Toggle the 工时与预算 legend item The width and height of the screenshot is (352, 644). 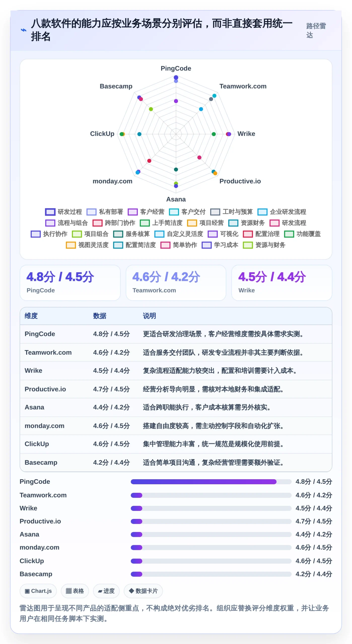point(232,212)
